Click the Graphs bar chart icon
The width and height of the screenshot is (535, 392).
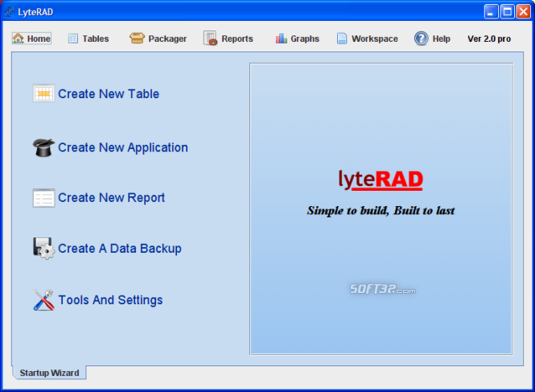pyautogui.click(x=281, y=39)
